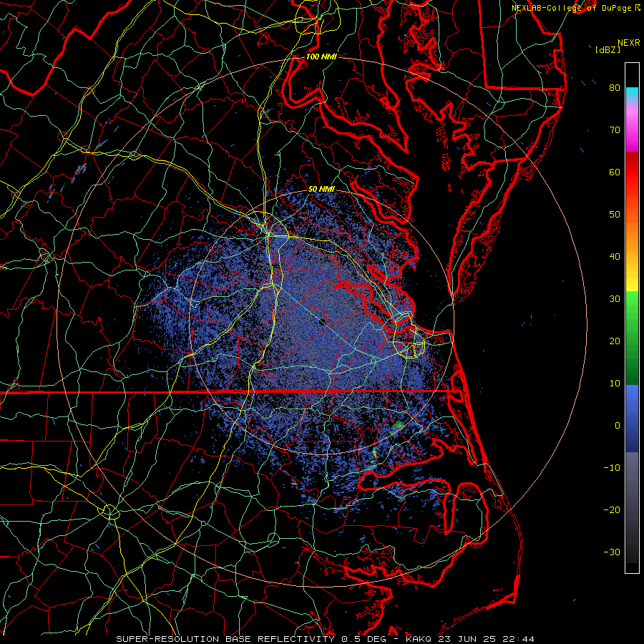Viewport: 644px width, 644px height.
Task: Click the dark radar site gap at center
Action: pos(323,323)
